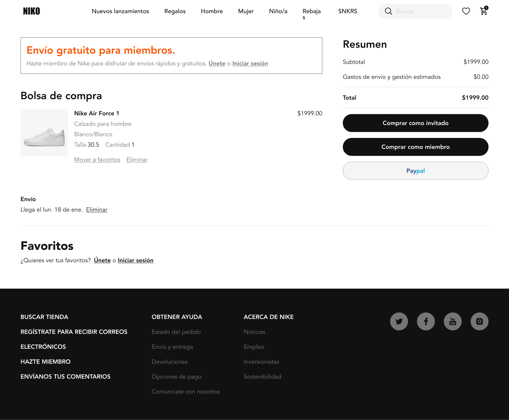This screenshot has width=509, height=420.
Task: Open Comunícate con nosotros link
Action: pyautogui.click(x=186, y=391)
